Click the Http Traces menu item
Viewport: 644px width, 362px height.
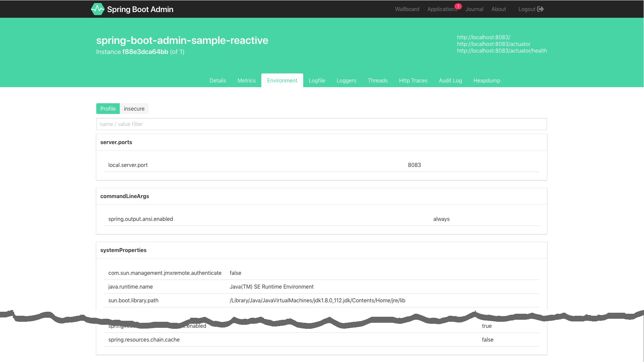[413, 80]
